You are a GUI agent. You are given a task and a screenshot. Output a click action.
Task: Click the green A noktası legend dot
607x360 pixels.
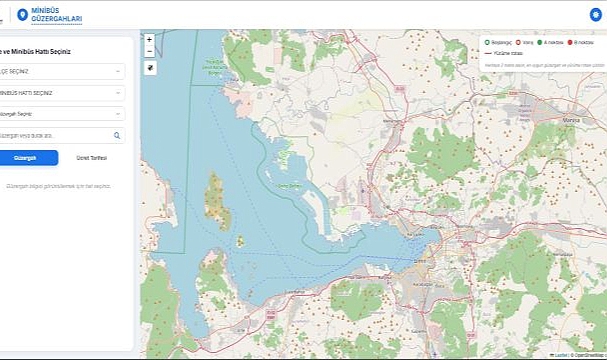point(540,42)
